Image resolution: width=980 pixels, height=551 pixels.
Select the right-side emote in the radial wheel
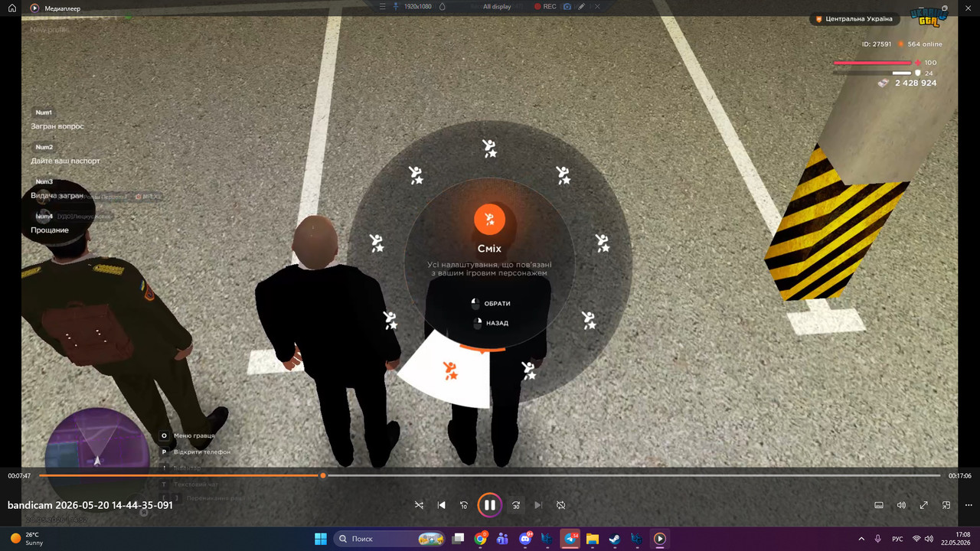point(603,243)
